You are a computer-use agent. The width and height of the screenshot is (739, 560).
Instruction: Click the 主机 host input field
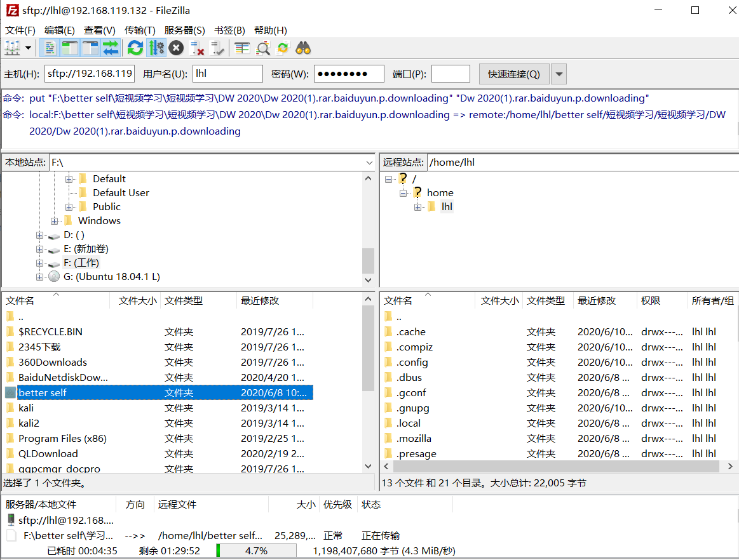pyautogui.click(x=90, y=74)
